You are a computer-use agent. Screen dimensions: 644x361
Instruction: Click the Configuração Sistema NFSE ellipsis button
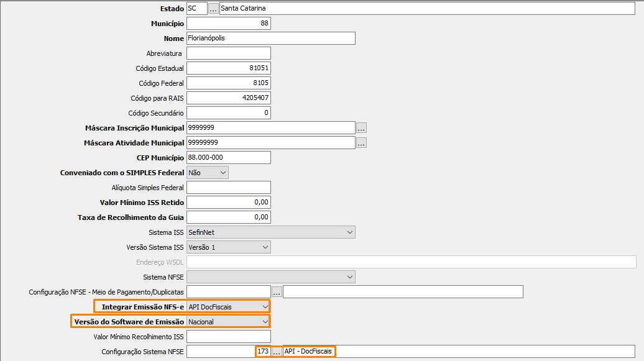click(277, 352)
